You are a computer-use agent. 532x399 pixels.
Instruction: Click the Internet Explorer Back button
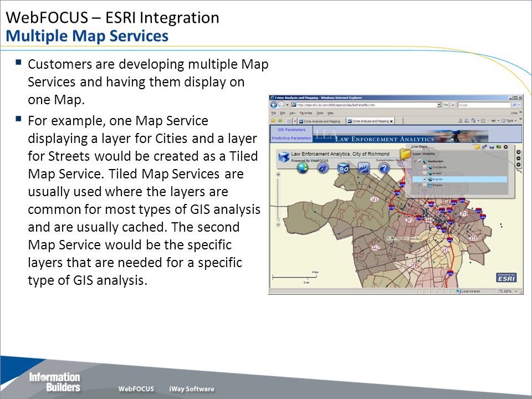coord(274,105)
